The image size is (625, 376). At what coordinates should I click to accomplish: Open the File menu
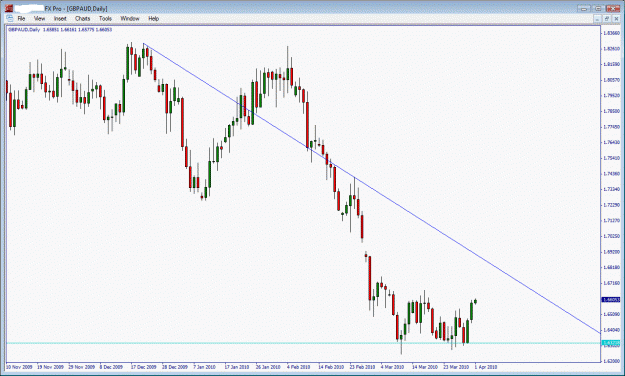pyautogui.click(x=21, y=18)
